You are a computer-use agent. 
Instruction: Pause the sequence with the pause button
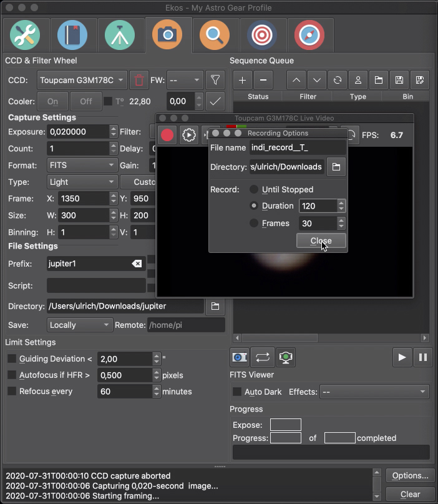423,357
